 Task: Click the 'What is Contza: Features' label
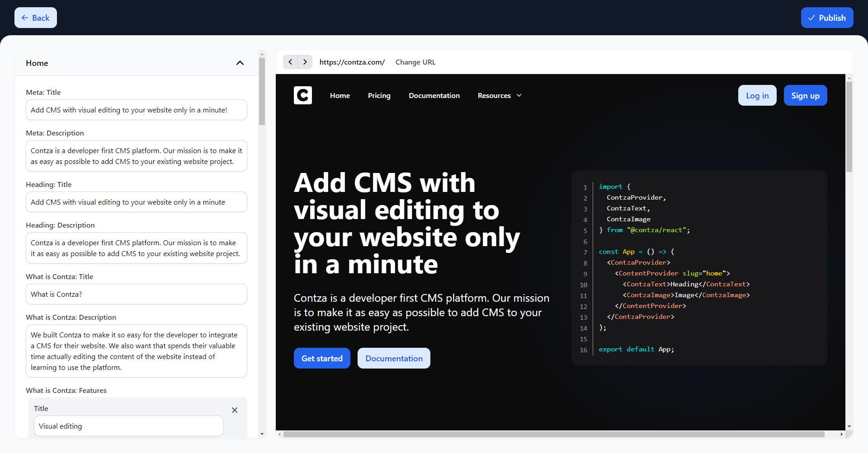pyautogui.click(x=66, y=390)
